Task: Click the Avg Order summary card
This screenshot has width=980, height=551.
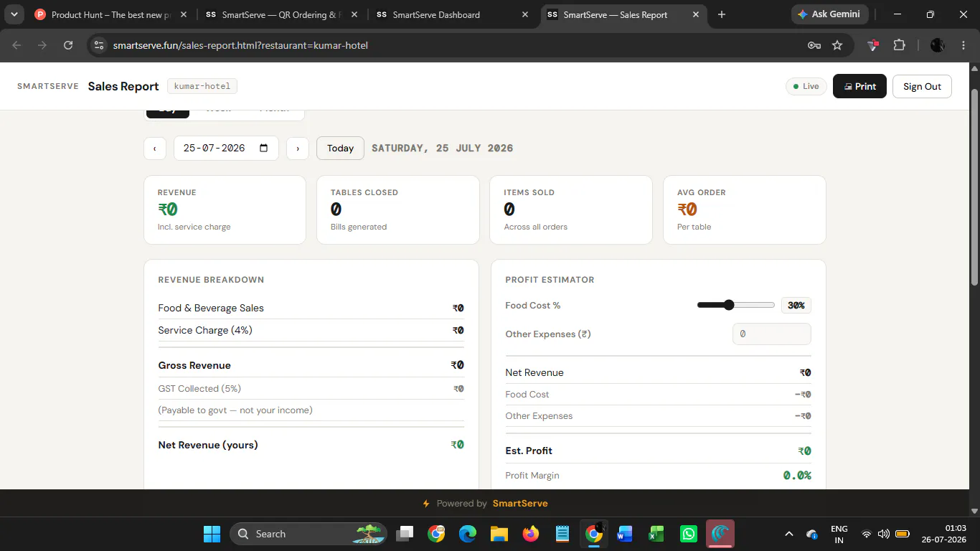Action: click(745, 209)
